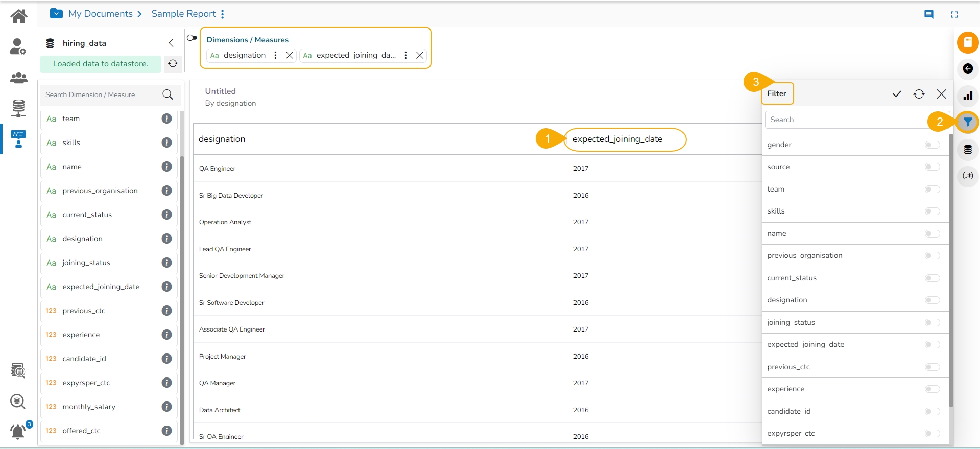Open the Sample Report options menu
The height and width of the screenshot is (449, 980).
pos(223,14)
